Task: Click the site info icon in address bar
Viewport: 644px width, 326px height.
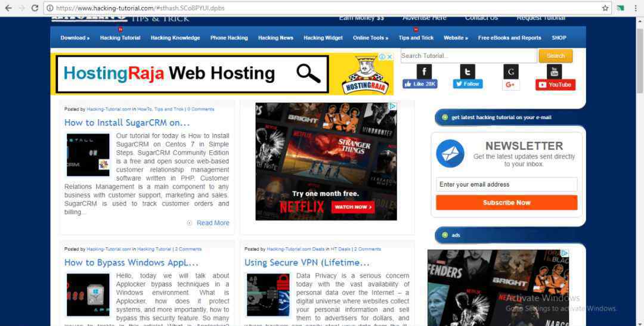Action: (50, 8)
